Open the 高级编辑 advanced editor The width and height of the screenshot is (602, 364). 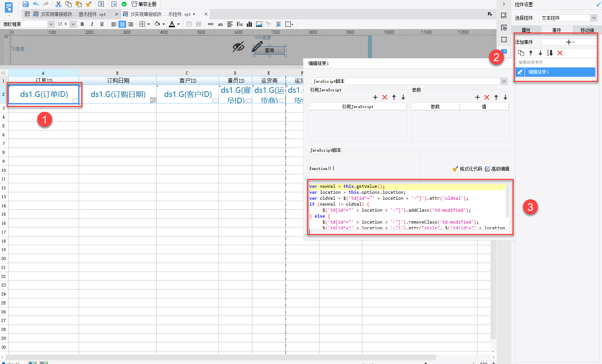(497, 169)
